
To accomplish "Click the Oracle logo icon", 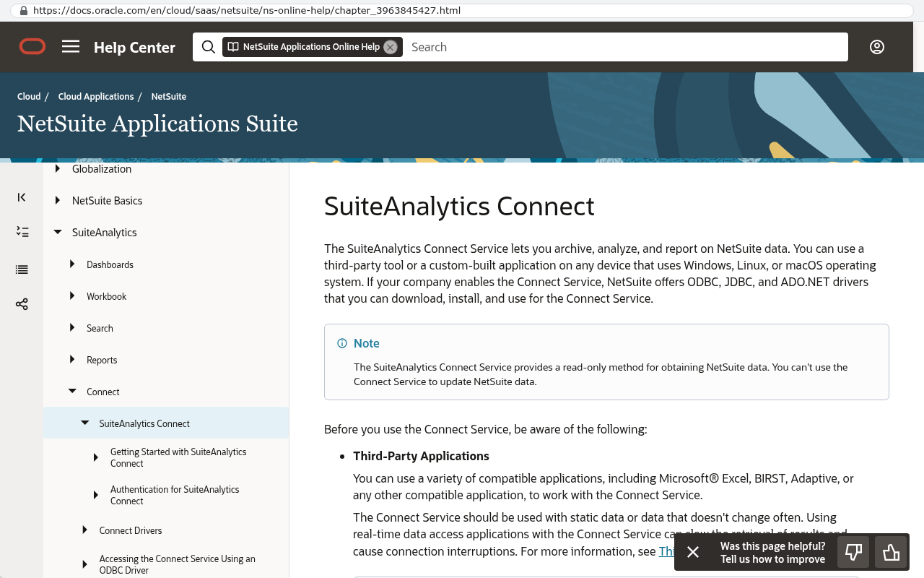I will pos(32,47).
